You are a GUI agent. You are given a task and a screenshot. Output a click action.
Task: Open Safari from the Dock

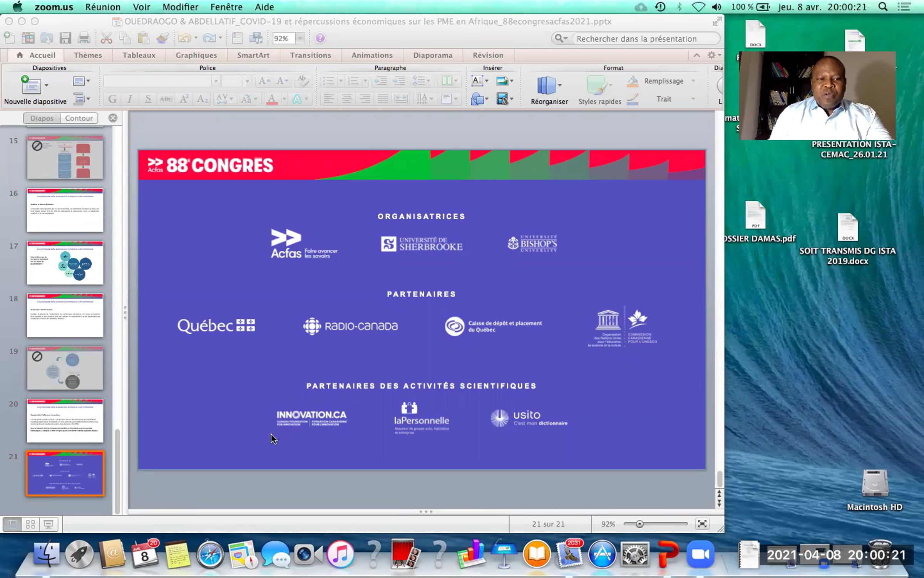click(x=210, y=554)
